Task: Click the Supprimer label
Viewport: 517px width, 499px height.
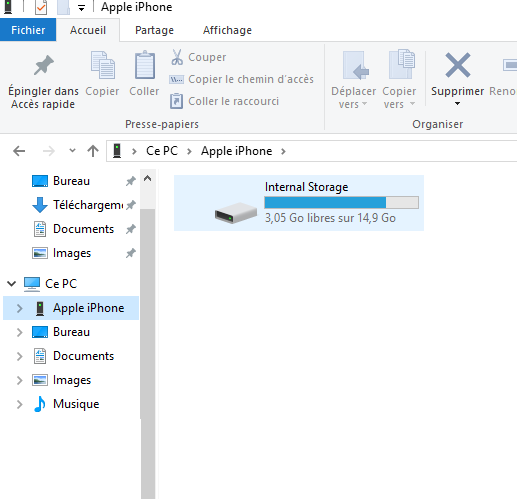Action: pos(457,91)
